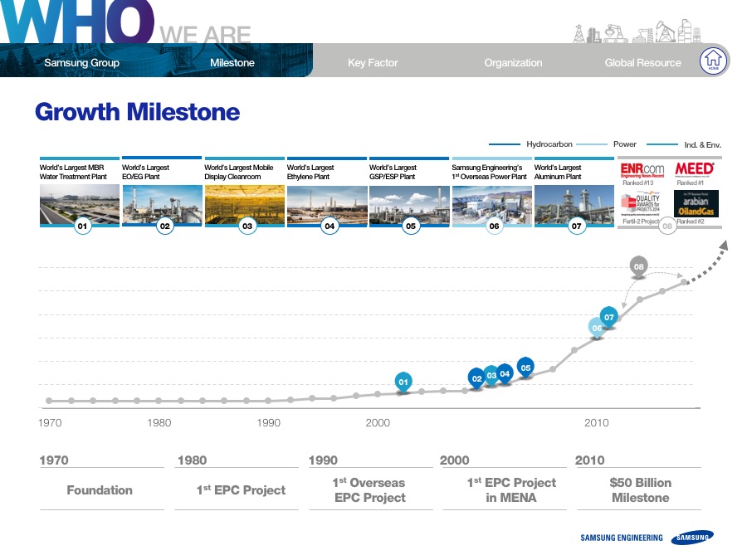Select the blue 01 pin on the growth chart
Screen dimensions: 747x560
click(403, 382)
